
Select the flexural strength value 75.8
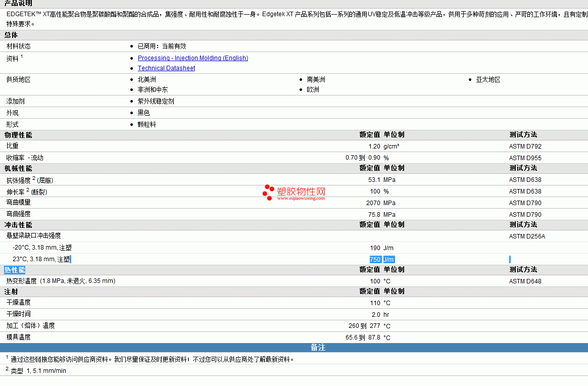click(374, 215)
